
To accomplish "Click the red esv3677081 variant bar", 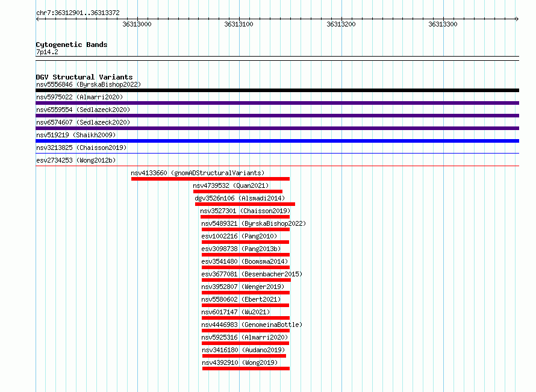I will pos(246,280).
